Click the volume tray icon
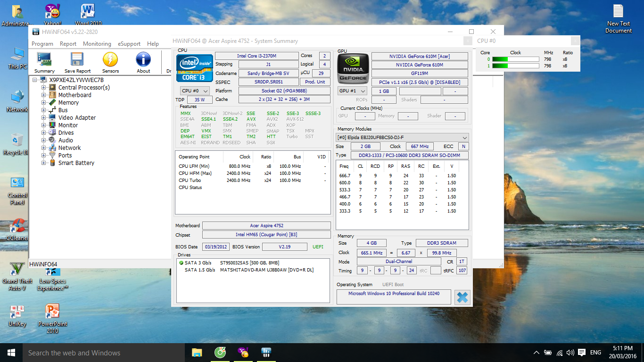The width and height of the screenshot is (644, 362). (570, 353)
